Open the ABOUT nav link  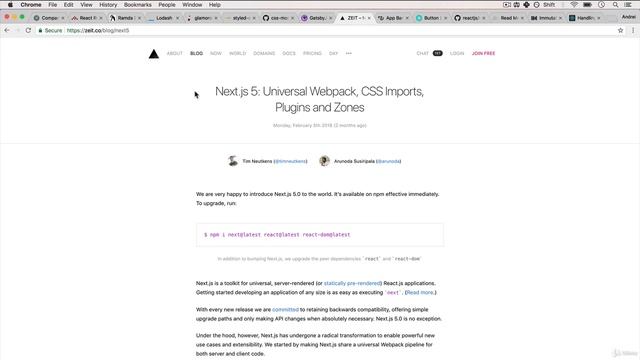pyautogui.click(x=175, y=53)
